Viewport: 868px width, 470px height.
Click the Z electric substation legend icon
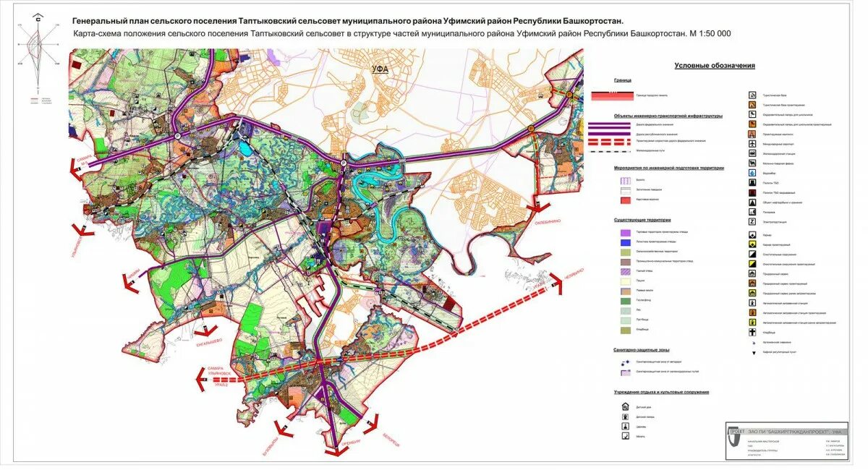click(752, 222)
